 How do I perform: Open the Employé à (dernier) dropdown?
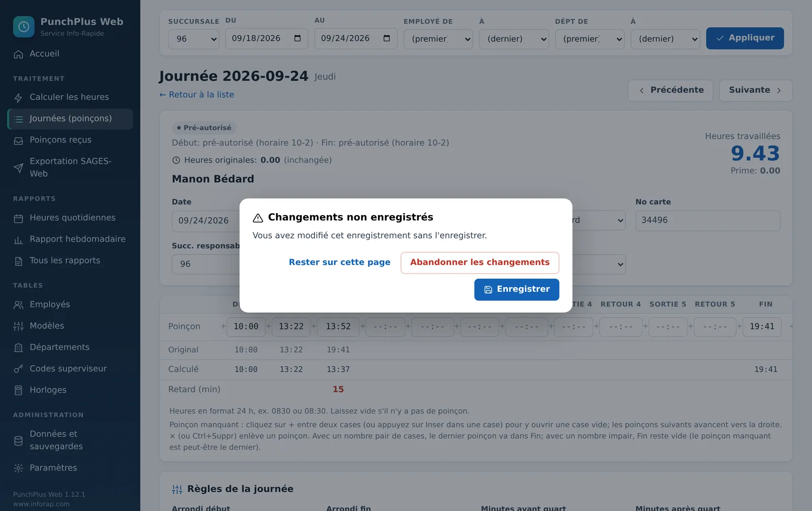click(514, 39)
